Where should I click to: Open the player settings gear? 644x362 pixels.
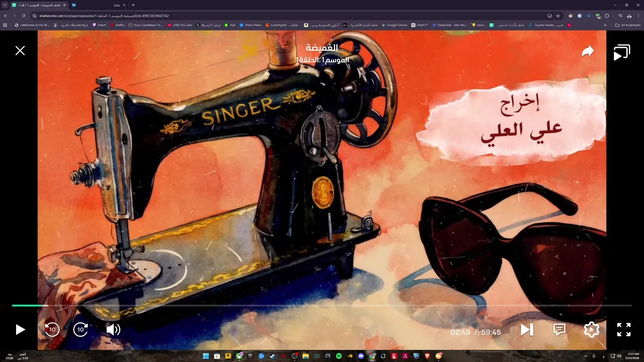592,329
